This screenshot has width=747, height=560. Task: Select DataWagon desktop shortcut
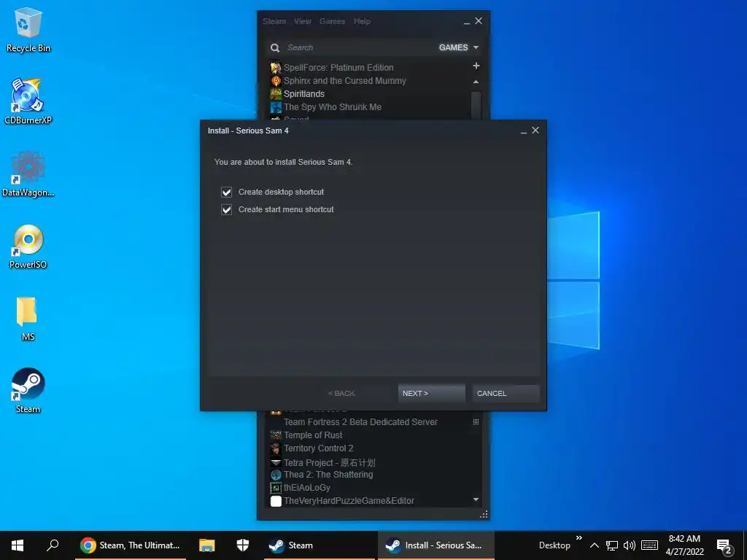[x=28, y=174]
